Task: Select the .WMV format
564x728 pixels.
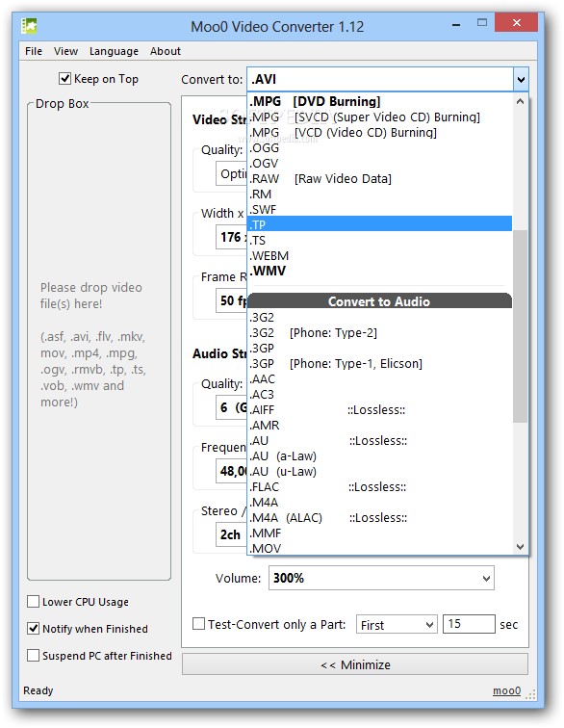Action: pyautogui.click(x=380, y=271)
